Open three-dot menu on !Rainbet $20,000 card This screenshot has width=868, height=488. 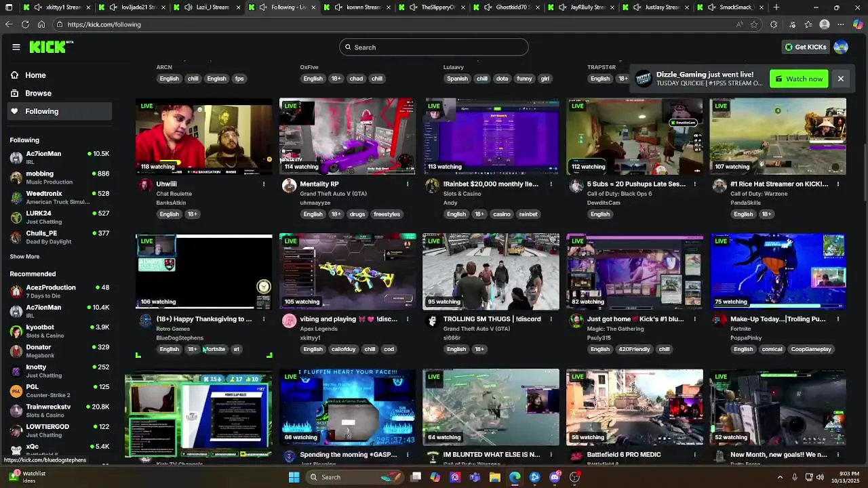[551, 184]
